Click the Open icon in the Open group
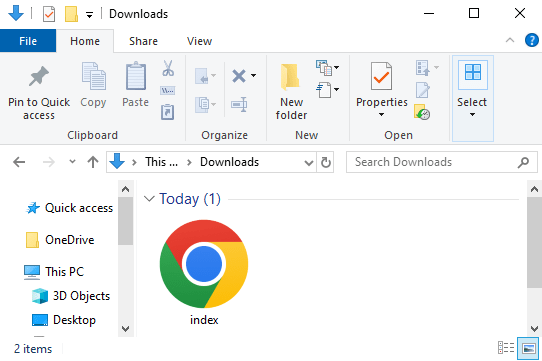 click(x=423, y=68)
